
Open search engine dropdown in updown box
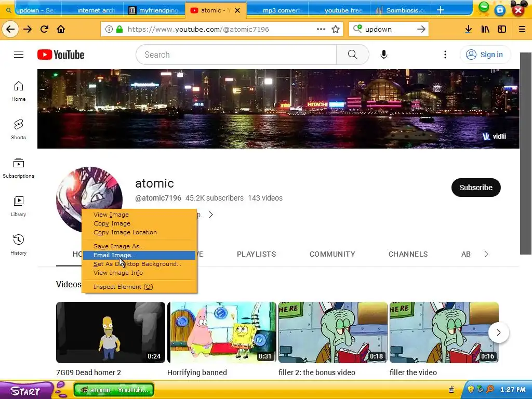(x=357, y=29)
